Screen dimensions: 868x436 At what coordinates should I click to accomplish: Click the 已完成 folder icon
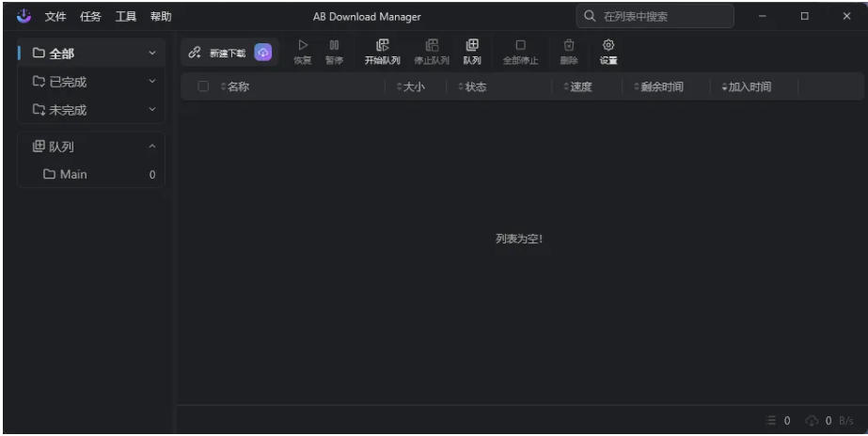[39, 82]
